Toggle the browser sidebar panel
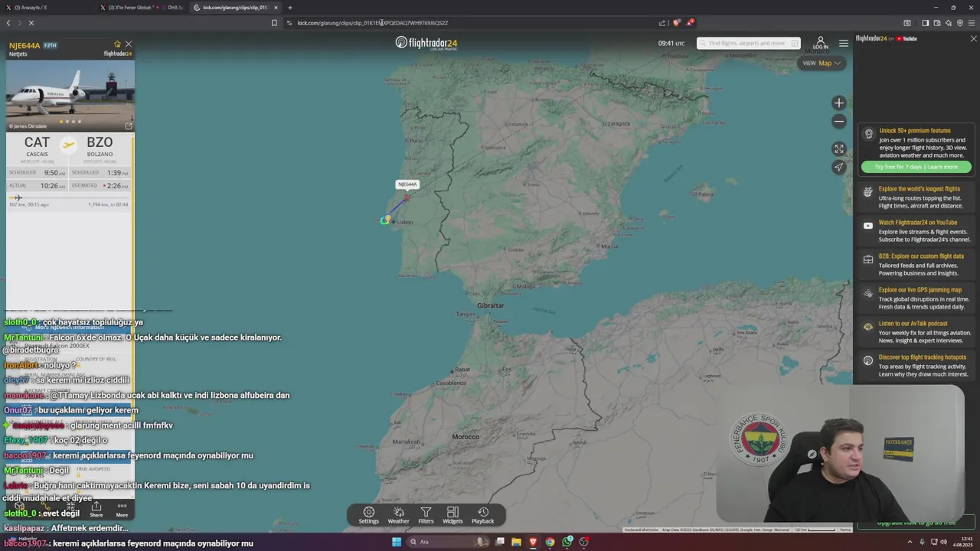This screenshot has width=980, height=551. [925, 23]
